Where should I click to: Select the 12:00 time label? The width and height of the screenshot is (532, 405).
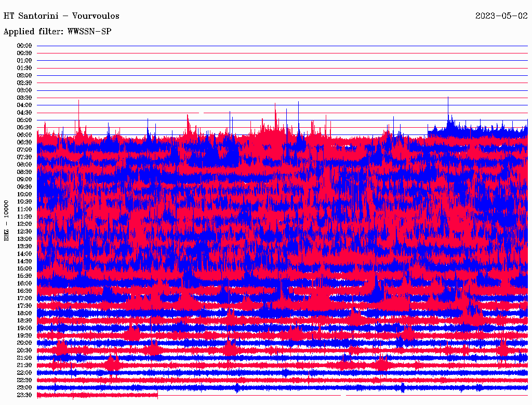point(24,224)
